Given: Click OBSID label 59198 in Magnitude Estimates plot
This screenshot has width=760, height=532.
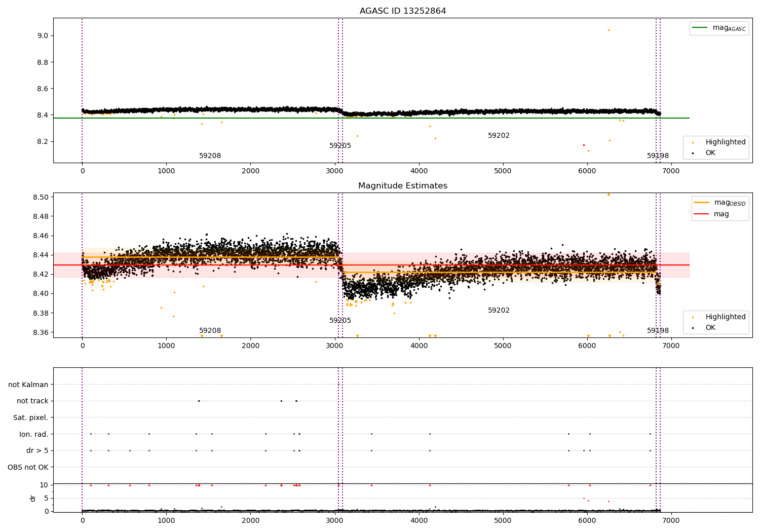Looking at the screenshot, I should tap(658, 331).
